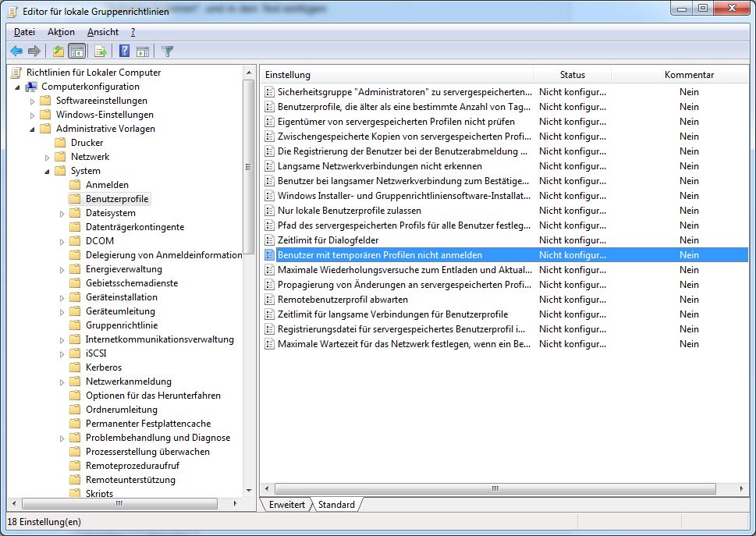Click the tree pane scroll up arrow
Image resolution: width=756 pixels, height=536 pixels.
pyautogui.click(x=249, y=73)
